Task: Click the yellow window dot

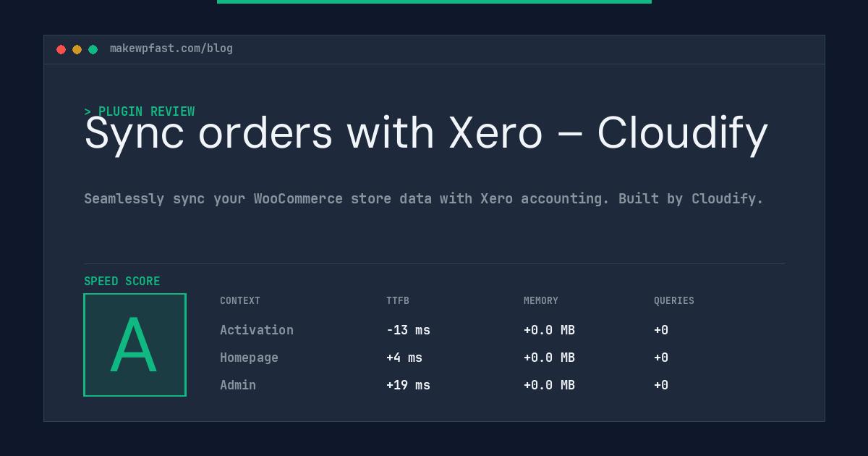Action: click(x=77, y=49)
